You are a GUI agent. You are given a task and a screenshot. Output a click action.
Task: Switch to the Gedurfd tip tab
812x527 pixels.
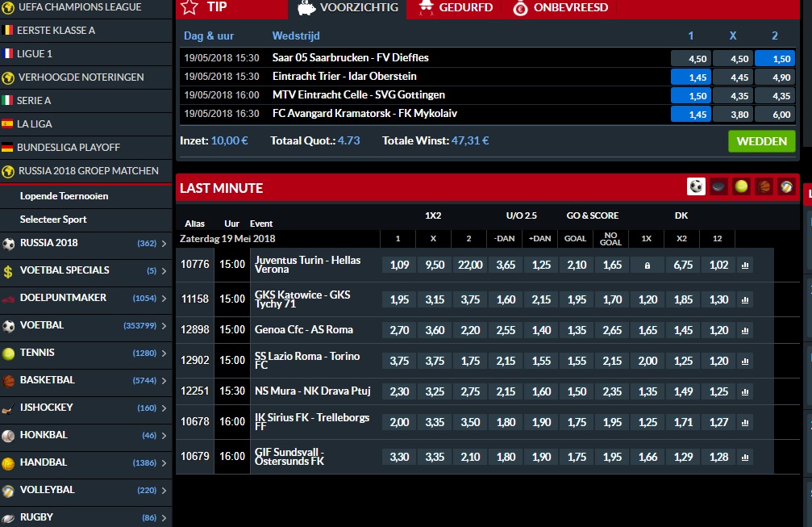click(455, 8)
